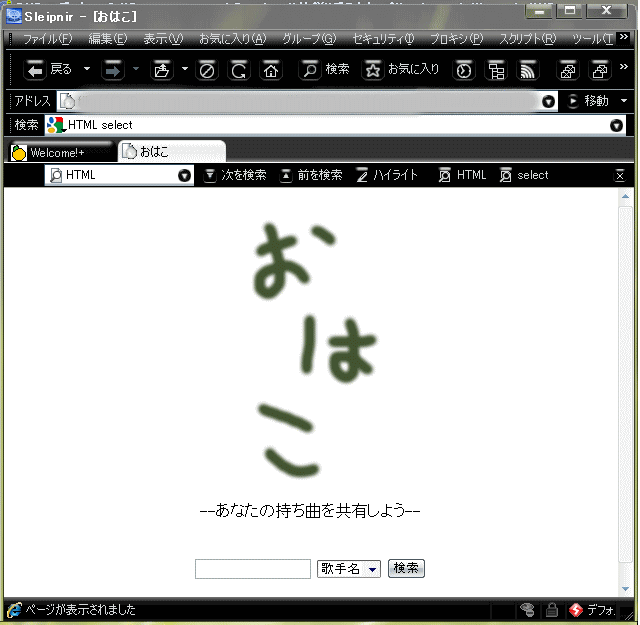Click the first stacked-windows icon
The height and width of the screenshot is (625, 640).
(568, 70)
